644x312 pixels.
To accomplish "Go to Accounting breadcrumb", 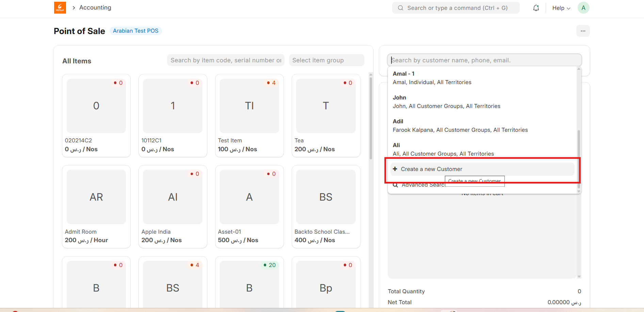I will [x=95, y=7].
